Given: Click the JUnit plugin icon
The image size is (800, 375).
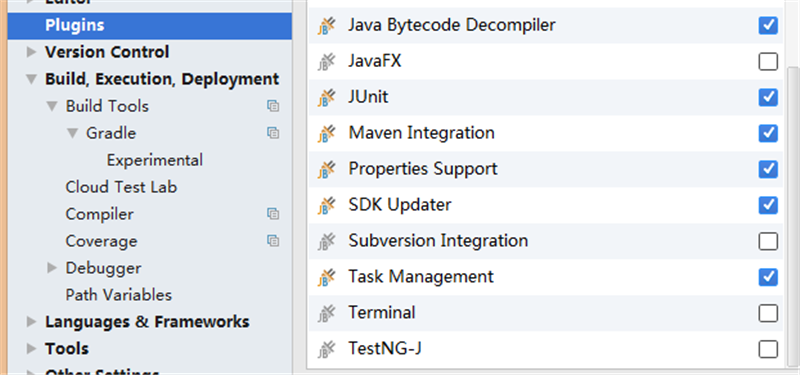Looking at the screenshot, I should click(x=326, y=97).
